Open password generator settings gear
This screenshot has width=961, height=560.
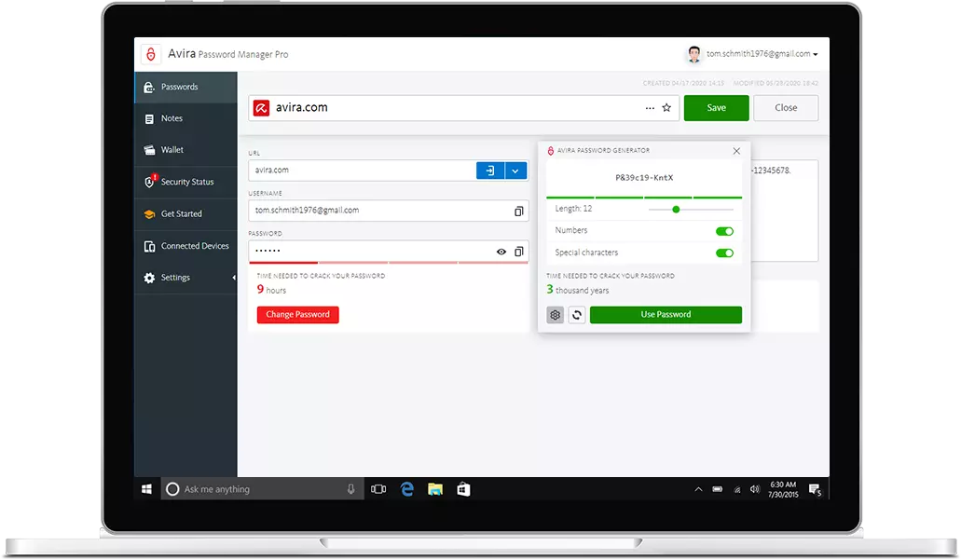pyautogui.click(x=556, y=315)
